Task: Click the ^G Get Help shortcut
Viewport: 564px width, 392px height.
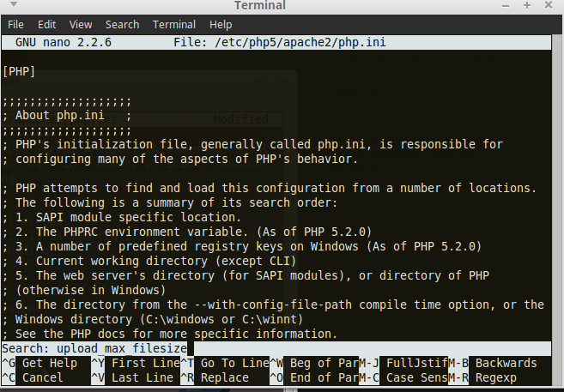Action: coord(39,363)
